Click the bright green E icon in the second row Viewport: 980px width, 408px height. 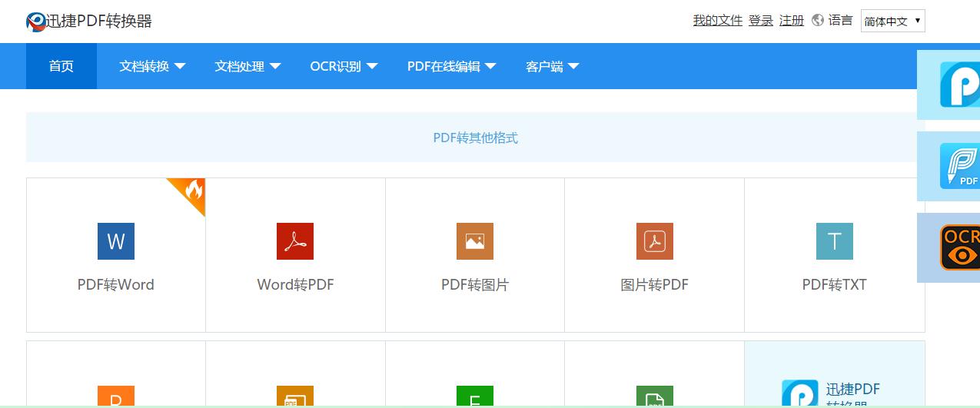[x=475, y=396]
